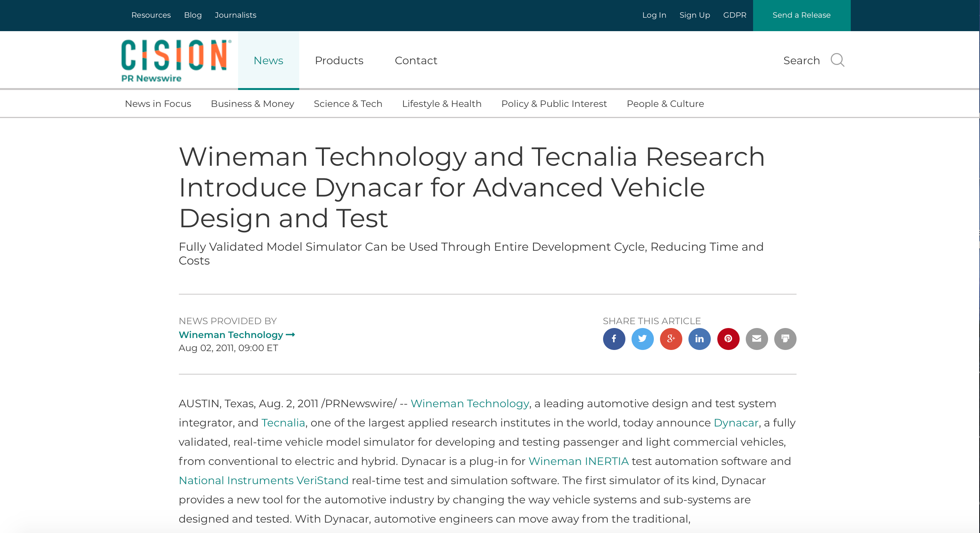Click the 'SHARE THIS ARTICLE' label
Image resolution: width=980 pixels, height=533 pixels.
[x=652, y=321]
